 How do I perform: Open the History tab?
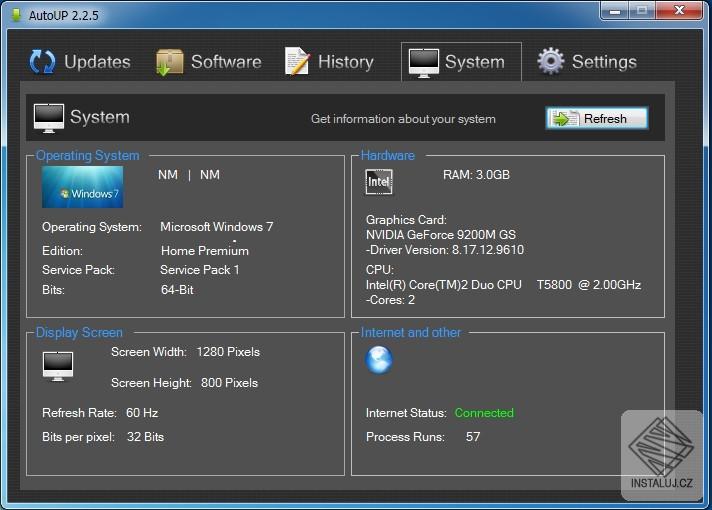344,62
